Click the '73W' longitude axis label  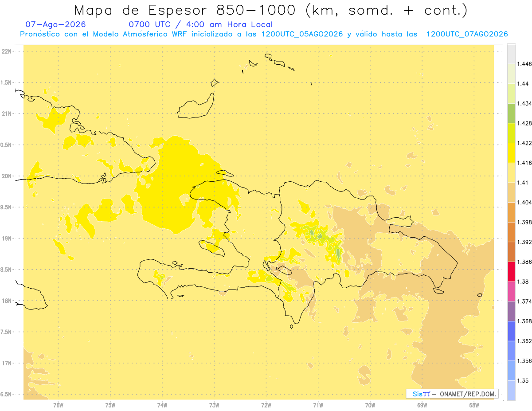(x=214, y=405)
